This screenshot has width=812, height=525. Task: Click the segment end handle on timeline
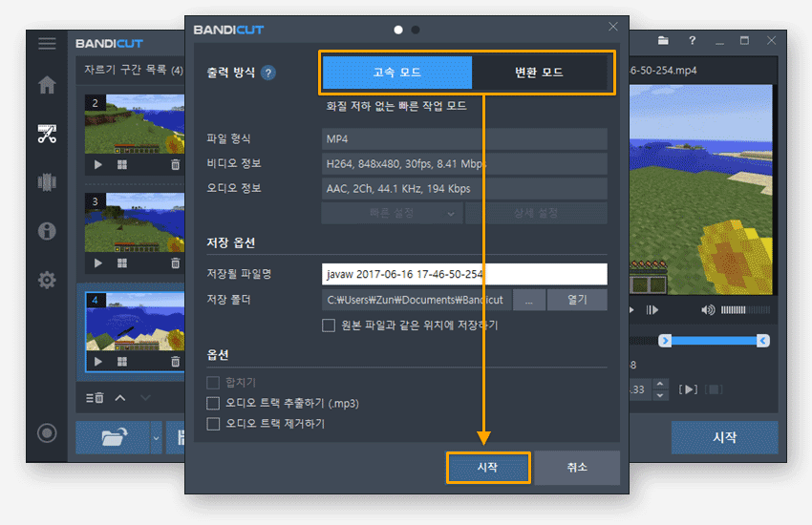762,341
